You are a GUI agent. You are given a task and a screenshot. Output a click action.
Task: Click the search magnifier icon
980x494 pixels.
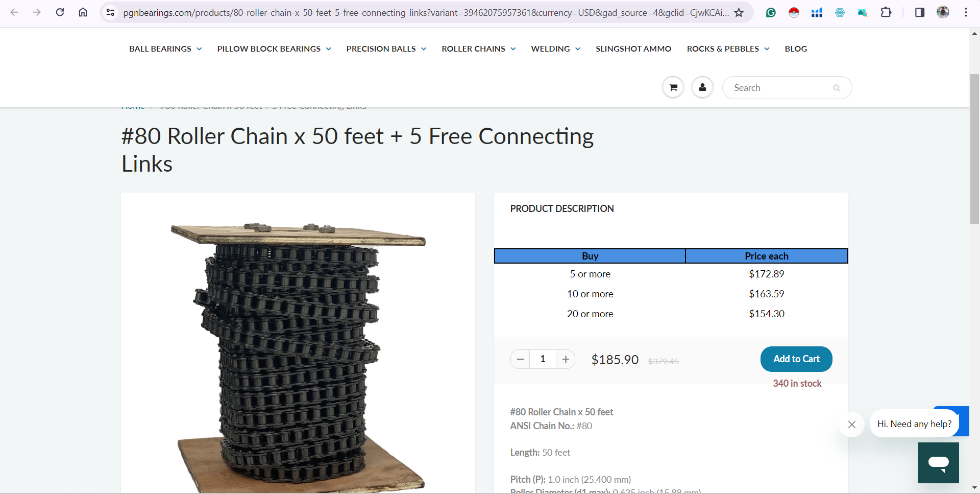[837, 88]
